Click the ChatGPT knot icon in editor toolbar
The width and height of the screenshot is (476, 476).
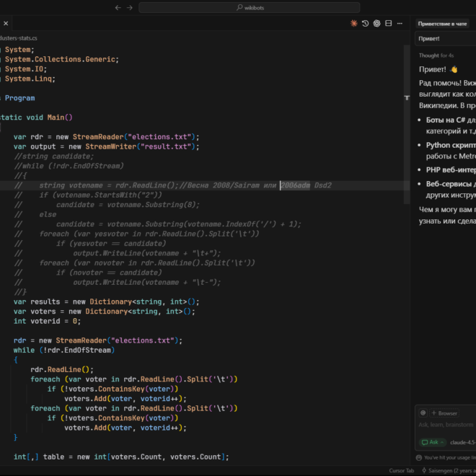376,23
